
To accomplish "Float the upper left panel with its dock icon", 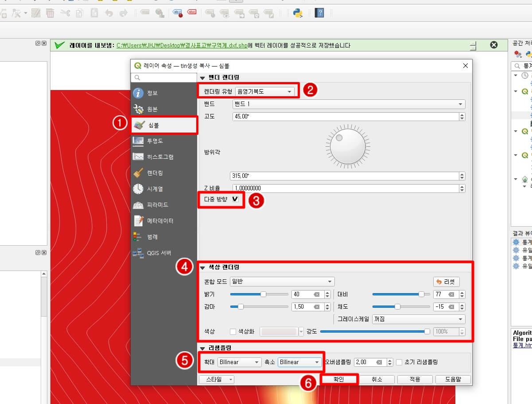I will coord(38,43).
